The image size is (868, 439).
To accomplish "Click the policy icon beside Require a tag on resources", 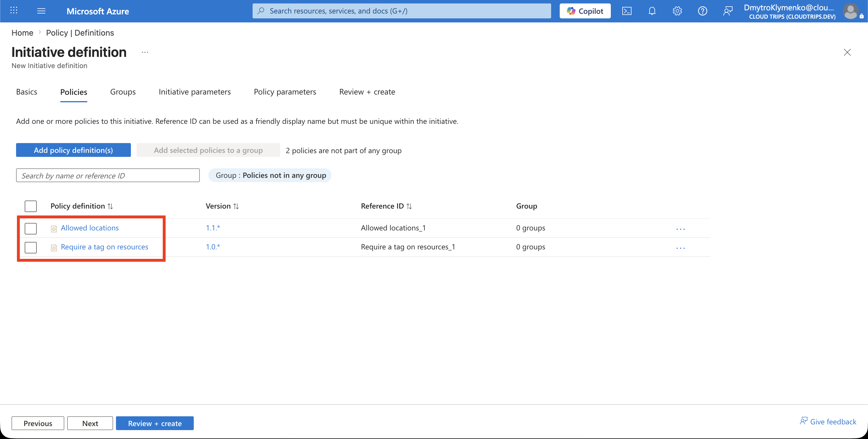I will (54, 248).
